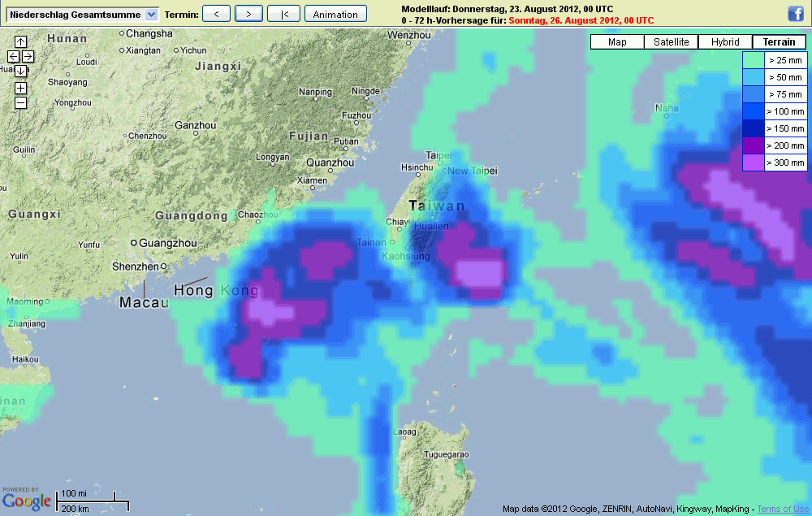Zoom out with the minus button
This screenshot has width=812, height=516.
click(x=21, y=102)
